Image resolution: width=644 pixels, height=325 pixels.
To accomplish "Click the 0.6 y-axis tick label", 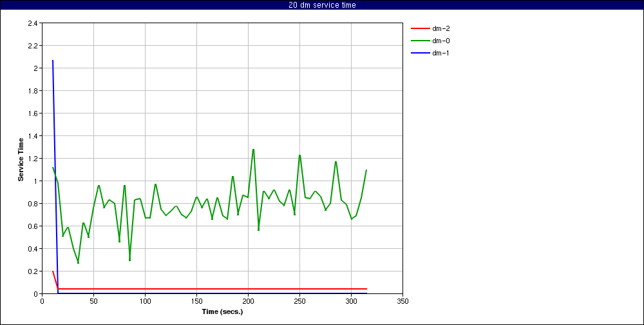I will (x=32, y=226).
